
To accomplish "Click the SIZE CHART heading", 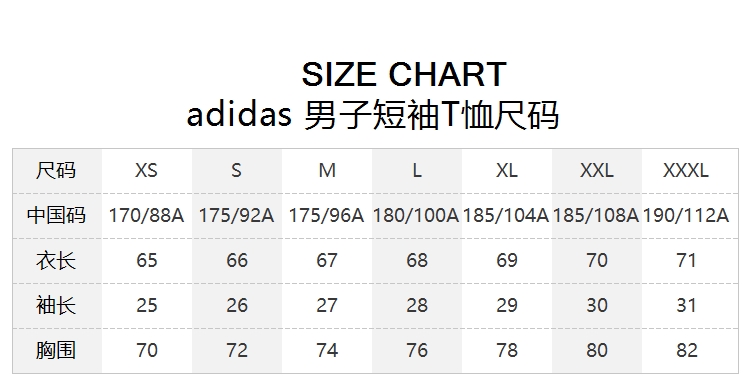I will click(404, 74).
